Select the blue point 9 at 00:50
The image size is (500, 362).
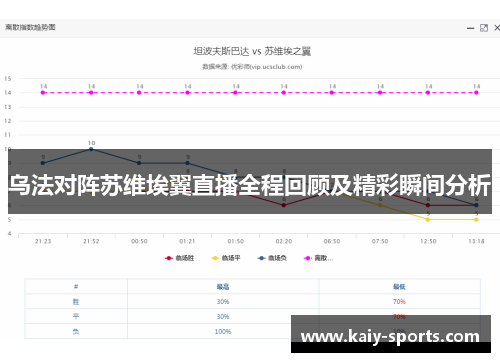(x=139, y=163)
